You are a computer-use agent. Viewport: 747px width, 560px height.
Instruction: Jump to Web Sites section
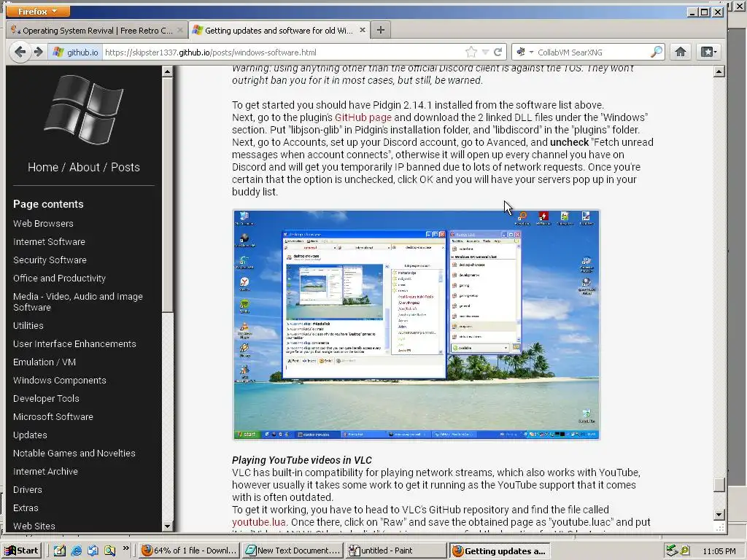[x=34, y=526]
